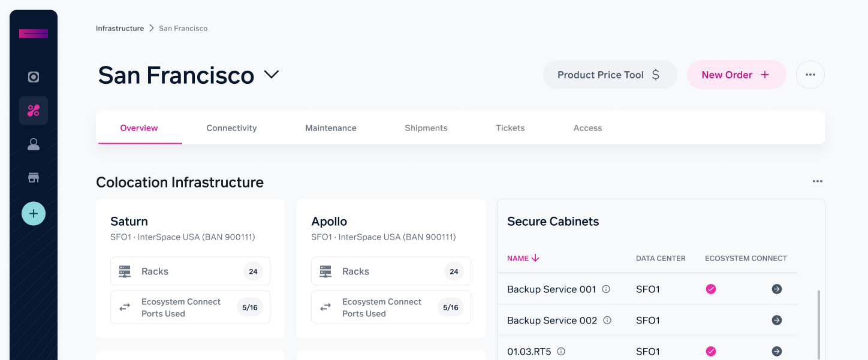Viewport: 868px width, 360px height.
Task: Click the Apollo Racks server icon
Action: pos(325,271)
